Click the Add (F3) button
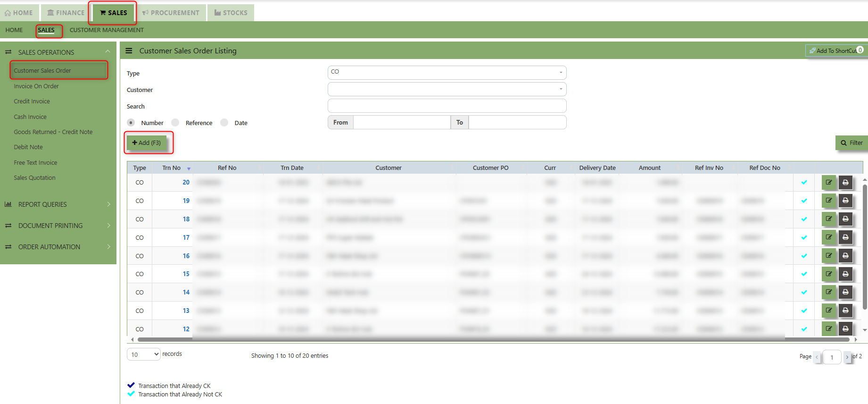868x404 pixels. [x=147, y=143]
